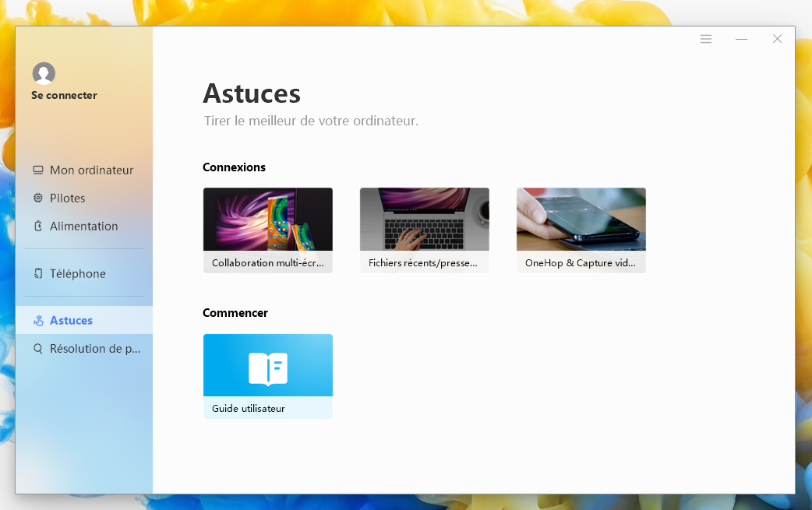Open Collaboration multi-écran tip thumbnail
This screenshot has height=510, width=812.
coord(268,220)
